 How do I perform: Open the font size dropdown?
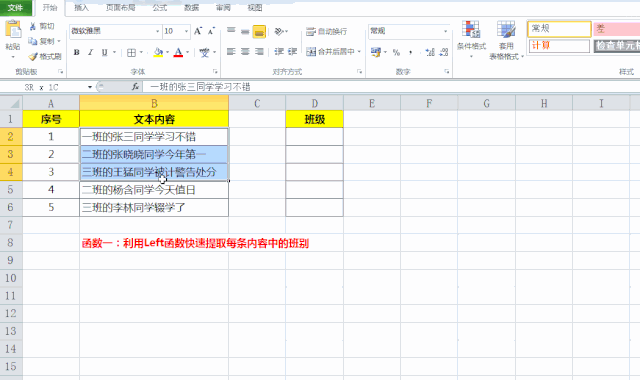(x=186, y=31)
